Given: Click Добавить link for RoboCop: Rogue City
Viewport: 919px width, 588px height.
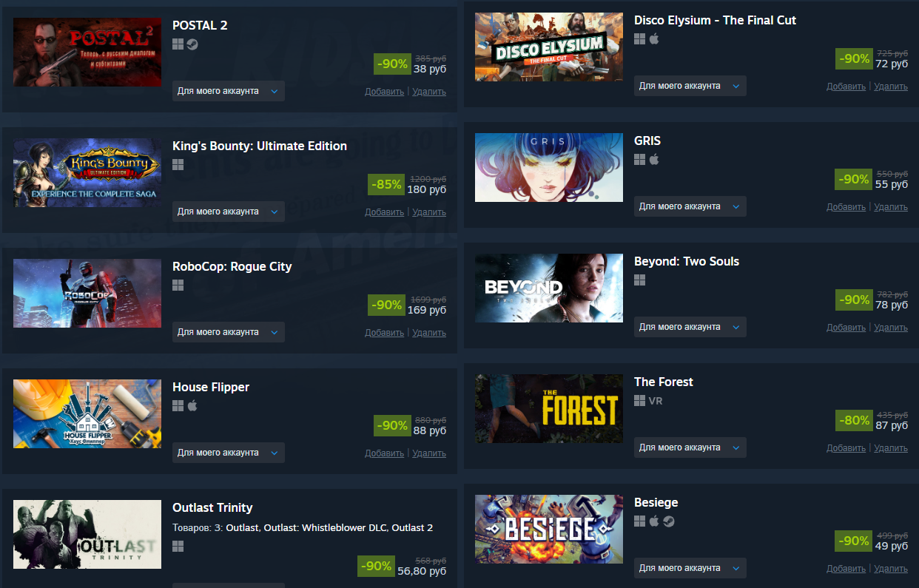Looking at the screenshot, I should (x=384, y=333).
